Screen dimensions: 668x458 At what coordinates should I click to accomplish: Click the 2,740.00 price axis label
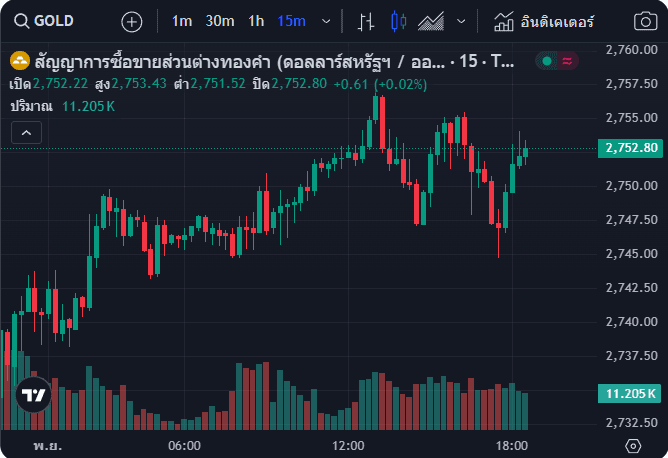click(x=632, y=322)
